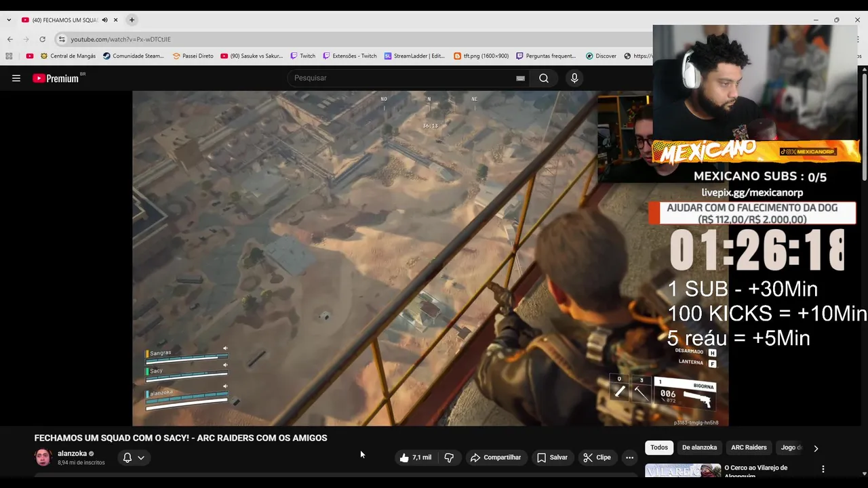Click the search magnifier button
This screenshot has width=868, height=488.
pos(544,78)
